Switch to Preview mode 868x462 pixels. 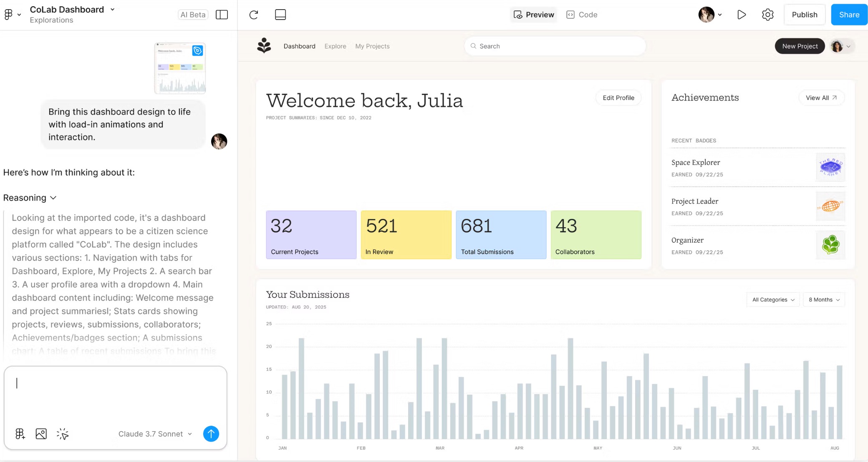[534, 15]
